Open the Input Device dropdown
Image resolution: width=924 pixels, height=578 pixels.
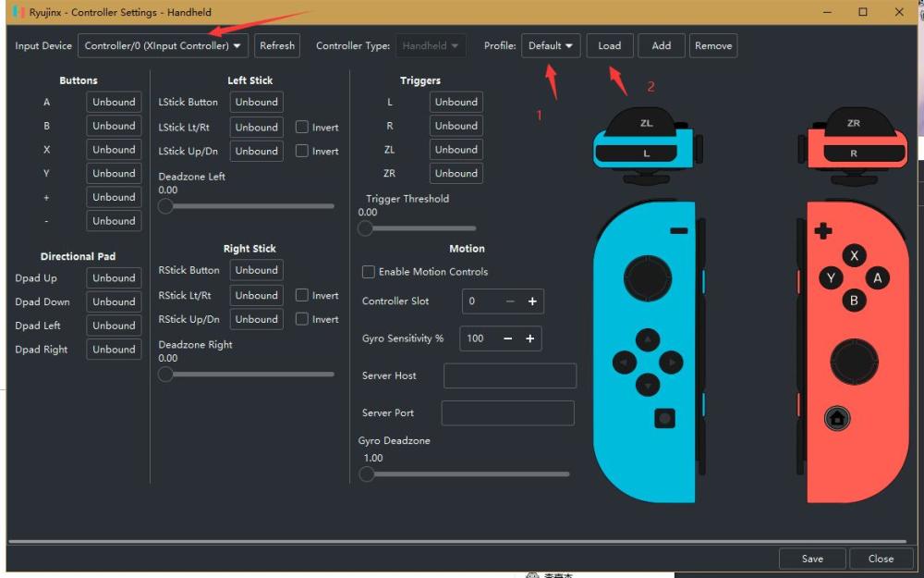tap(164, 45)
